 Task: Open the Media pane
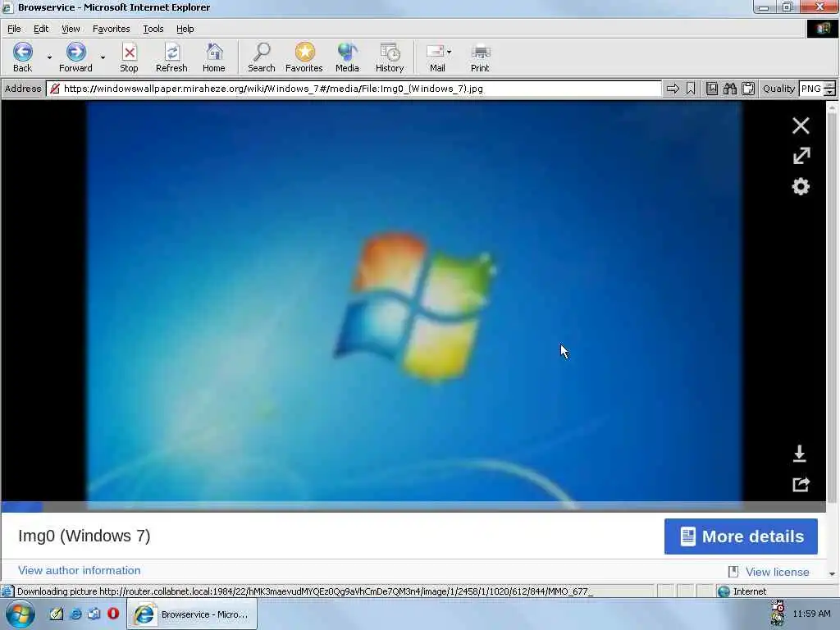[x=347, y=57]
